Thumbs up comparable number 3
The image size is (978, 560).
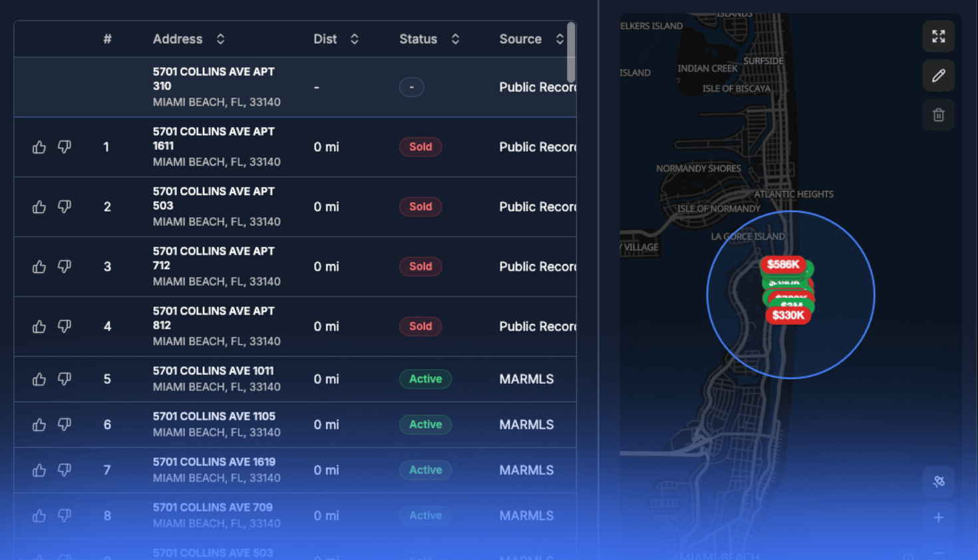point(39,267)
